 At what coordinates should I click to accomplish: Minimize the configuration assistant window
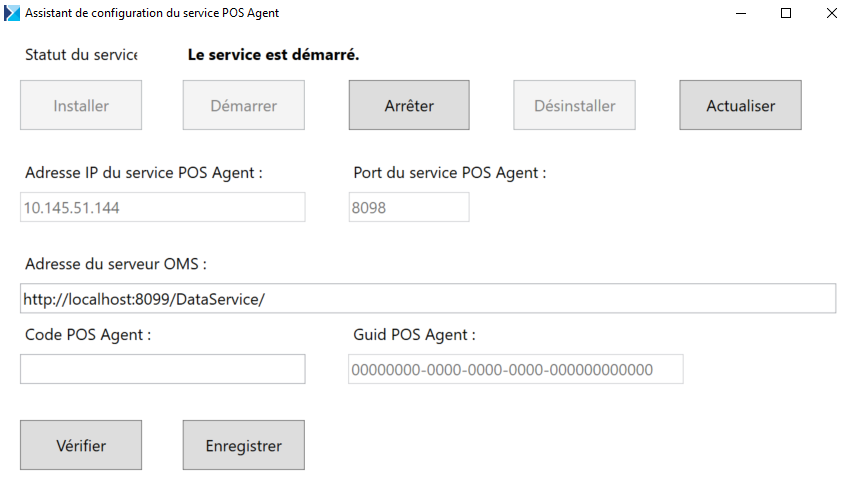click(740, 13)
